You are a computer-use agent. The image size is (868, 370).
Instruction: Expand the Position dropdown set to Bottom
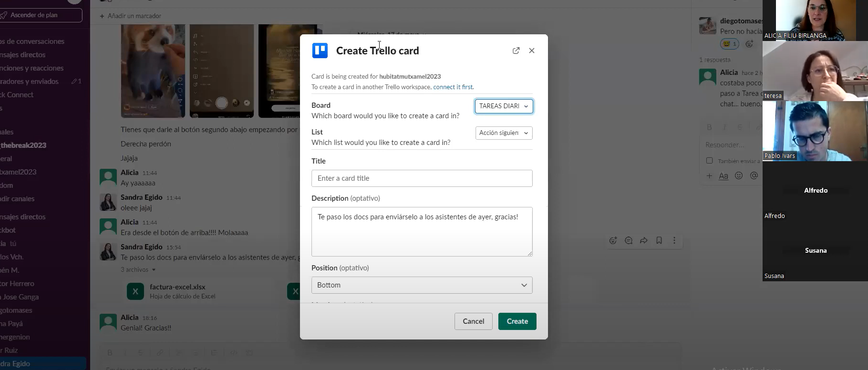[x=422, y=285]
